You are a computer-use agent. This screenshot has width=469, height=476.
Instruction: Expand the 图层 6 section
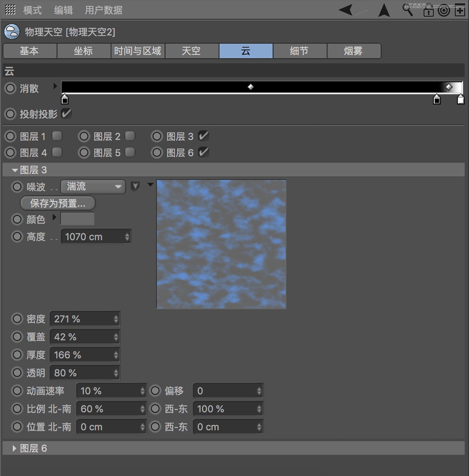coord(14,448)
